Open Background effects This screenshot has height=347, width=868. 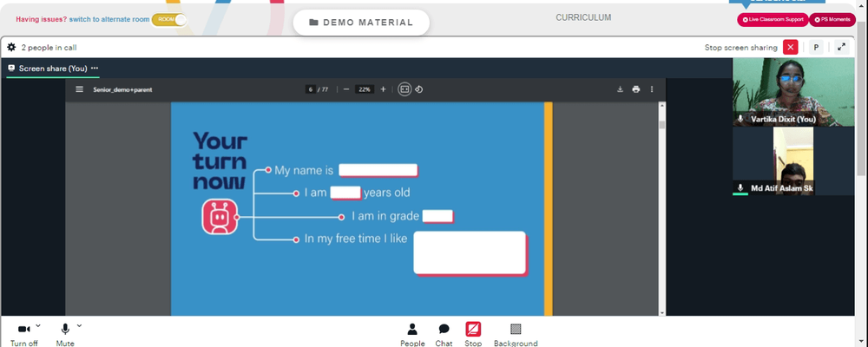click(516, 334)
